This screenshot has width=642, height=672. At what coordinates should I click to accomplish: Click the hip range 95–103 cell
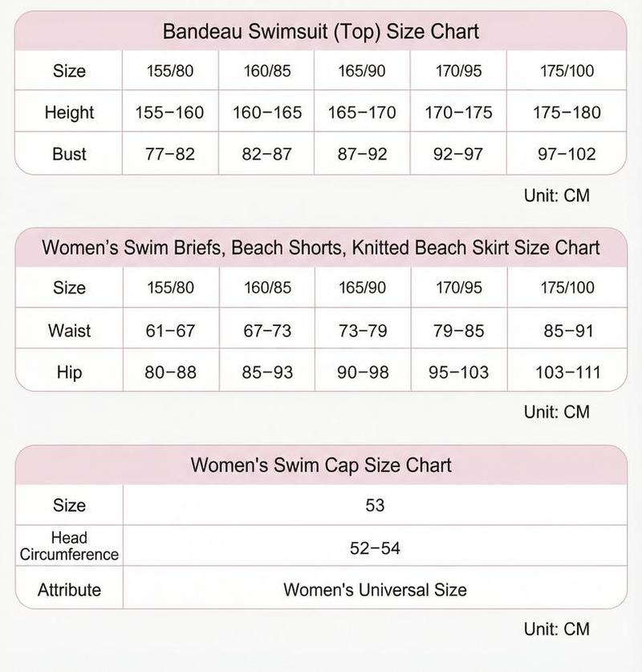pyautogui.click(x=459, y=373)
